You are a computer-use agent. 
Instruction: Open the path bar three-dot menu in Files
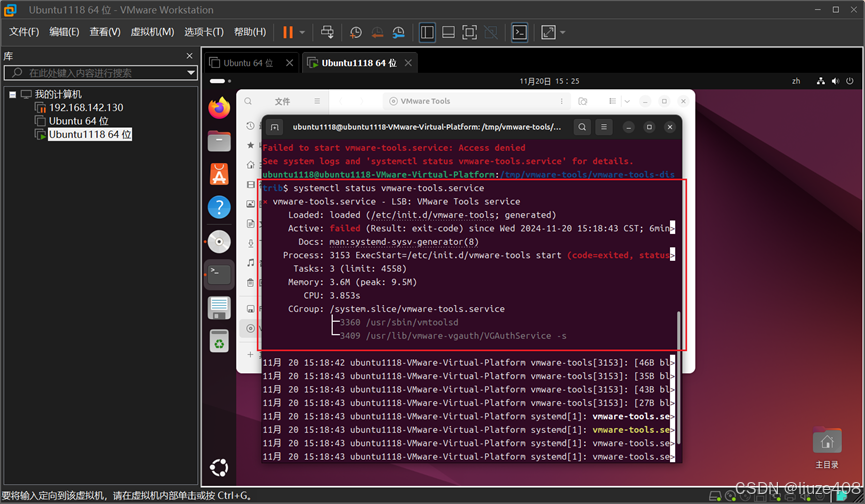pyautogui.click(x=562, y=101)
